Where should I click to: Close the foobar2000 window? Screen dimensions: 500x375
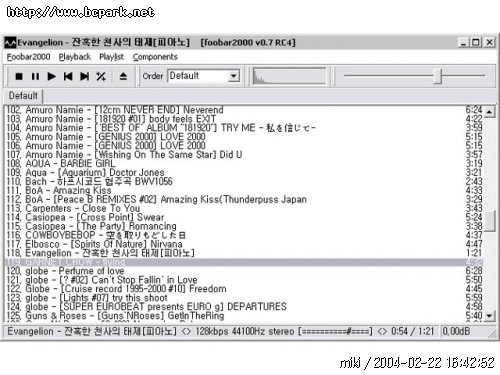pyautogui.click(x=489, y=42)
